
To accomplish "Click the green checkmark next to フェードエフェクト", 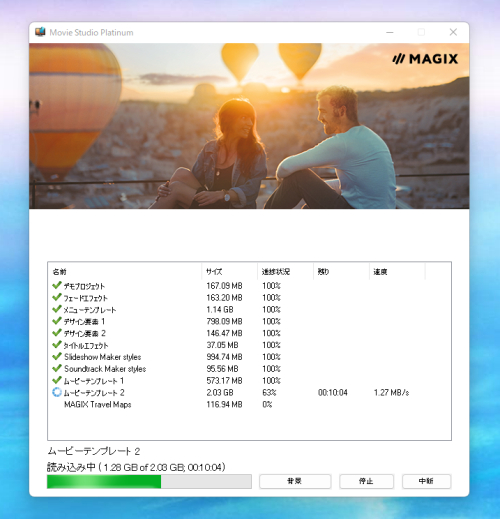I will [57, 297].
